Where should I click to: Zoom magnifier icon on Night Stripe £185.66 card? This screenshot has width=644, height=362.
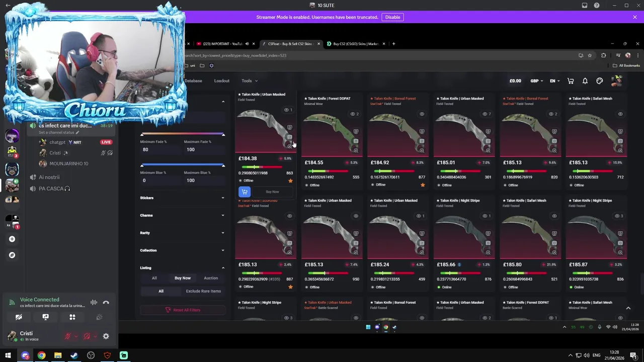(x=488, y=252)
